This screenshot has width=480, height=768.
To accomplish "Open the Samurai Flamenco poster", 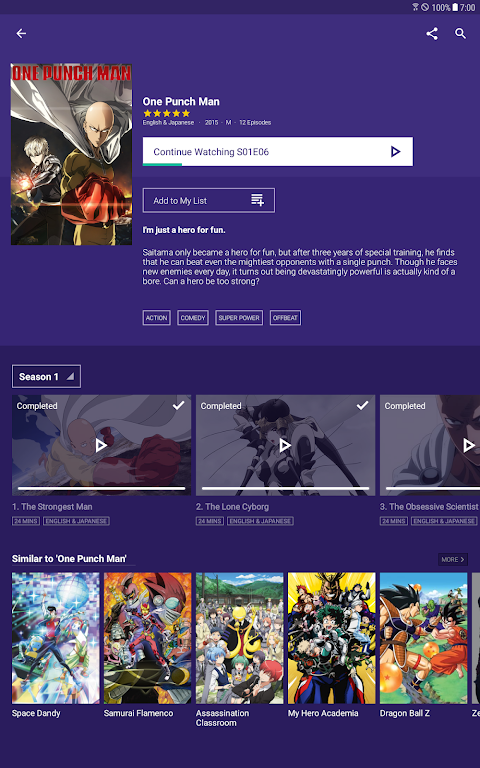I will click(147, 638).
